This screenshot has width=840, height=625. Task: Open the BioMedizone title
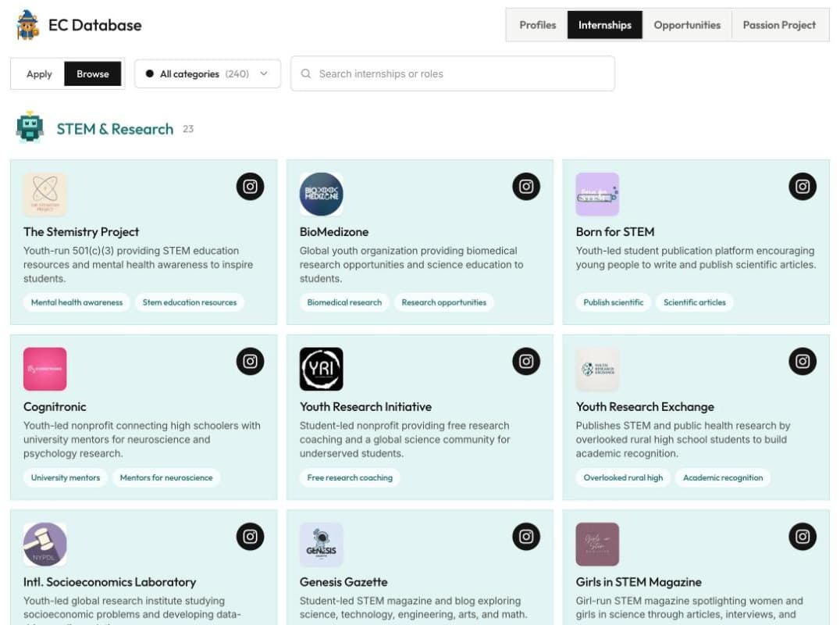(x=334, y=231)
